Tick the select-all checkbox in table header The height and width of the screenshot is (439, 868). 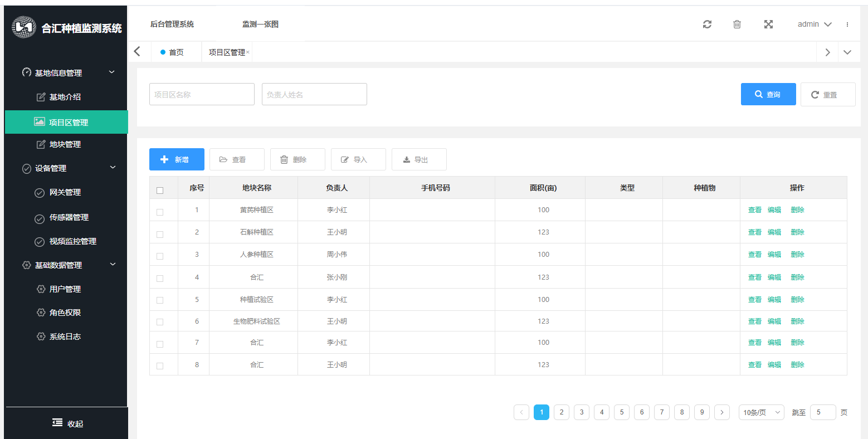(x=160, y=190)
